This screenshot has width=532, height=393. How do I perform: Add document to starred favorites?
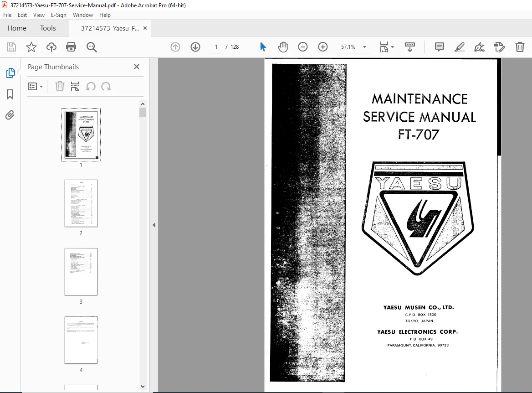31,47
